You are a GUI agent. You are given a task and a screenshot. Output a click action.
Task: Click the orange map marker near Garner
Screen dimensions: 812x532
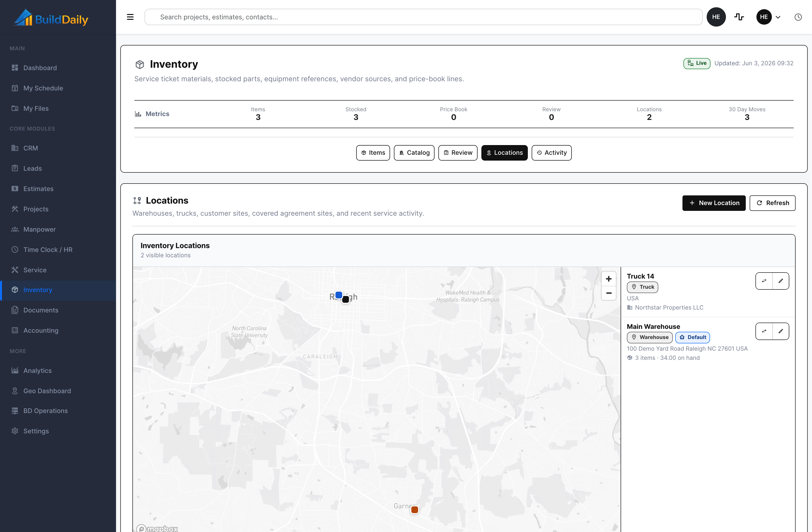click(x=414, y=510)
